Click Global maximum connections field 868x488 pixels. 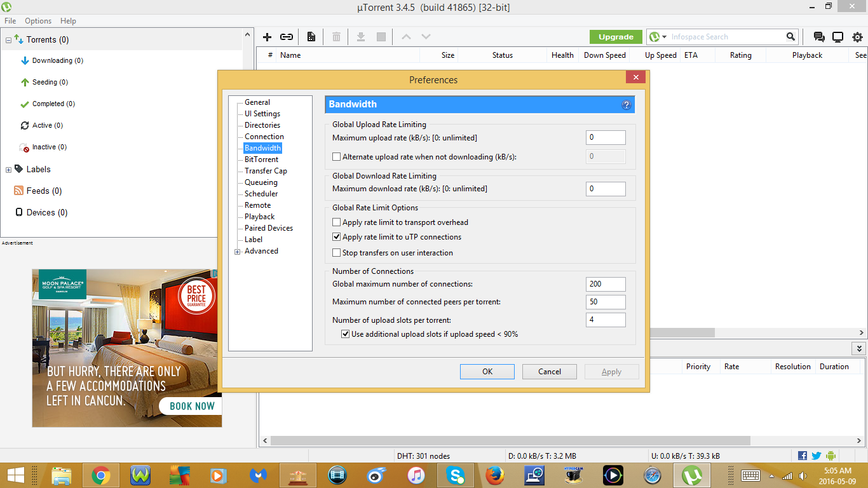click(606, 284)
